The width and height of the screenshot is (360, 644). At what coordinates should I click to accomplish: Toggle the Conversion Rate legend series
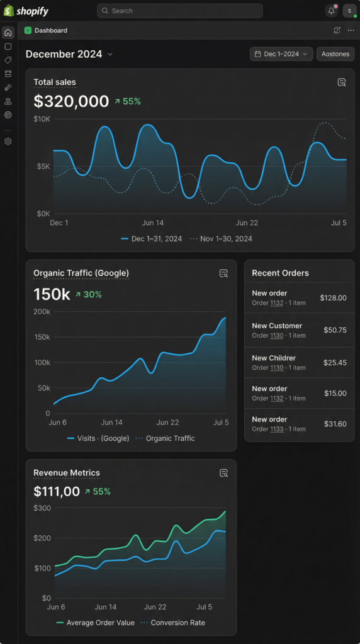tap(172, 623)
